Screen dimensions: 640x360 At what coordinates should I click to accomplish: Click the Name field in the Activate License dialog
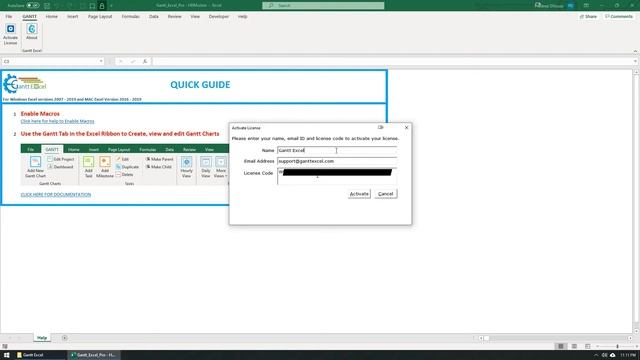(x=337, y=150)
